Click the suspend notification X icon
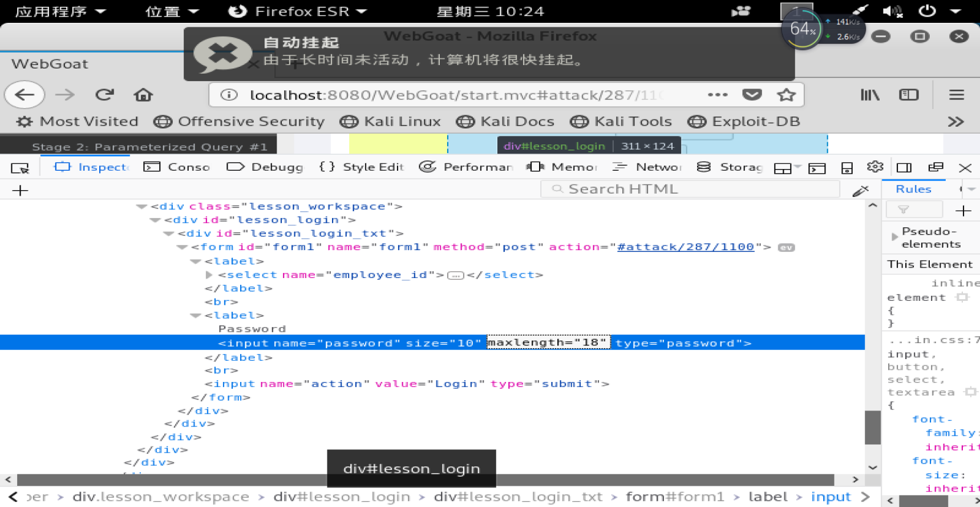Screen dimensions: 980x507 pos(222,54)
